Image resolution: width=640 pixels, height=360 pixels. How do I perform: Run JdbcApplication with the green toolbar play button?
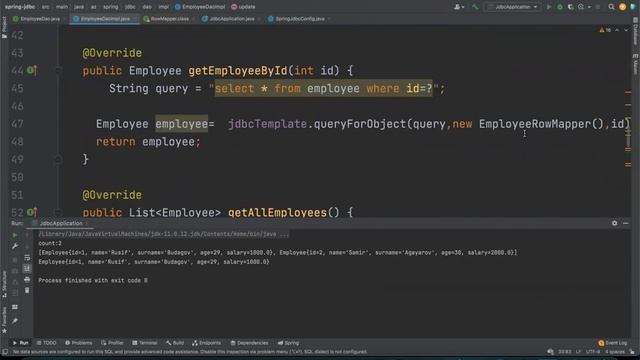549,7
